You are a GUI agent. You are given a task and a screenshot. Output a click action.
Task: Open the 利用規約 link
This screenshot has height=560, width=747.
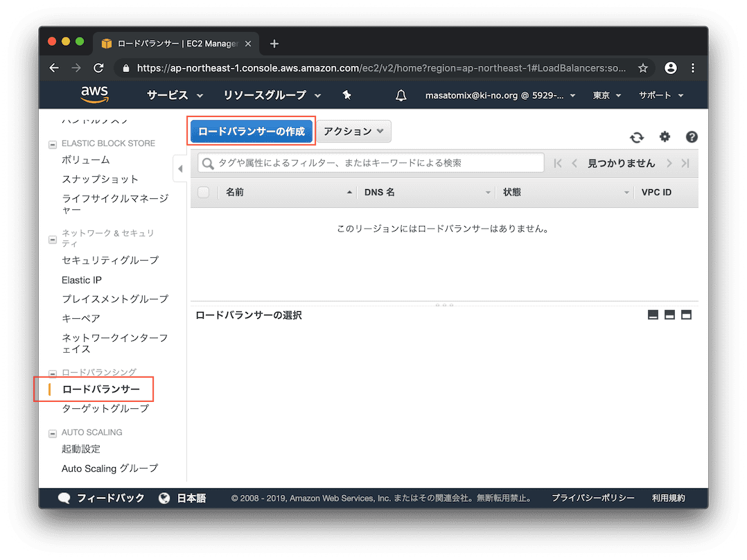pyautogui.click(x=669, y=498)
